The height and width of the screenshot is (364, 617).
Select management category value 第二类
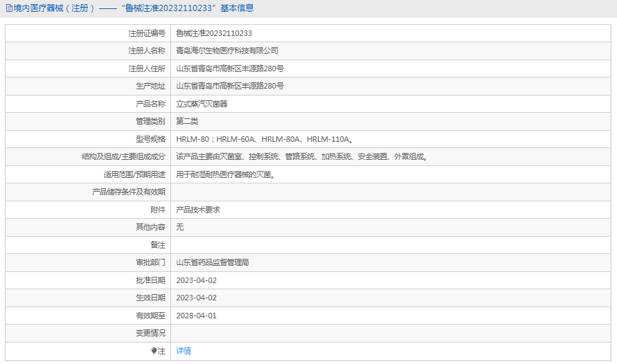187,121
